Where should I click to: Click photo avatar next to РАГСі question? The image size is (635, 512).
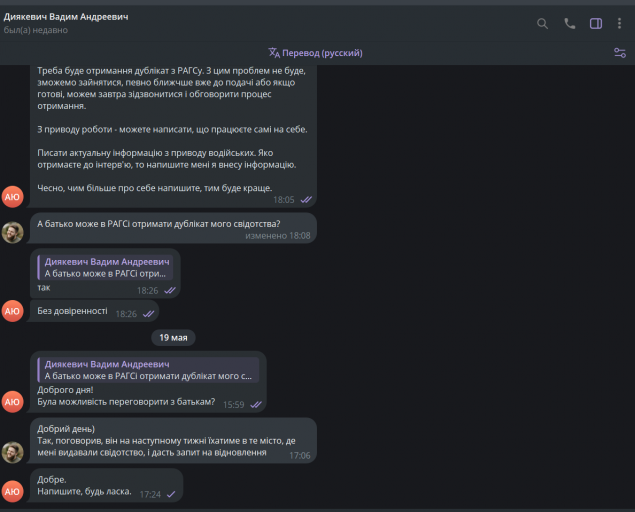click(12, 232)
